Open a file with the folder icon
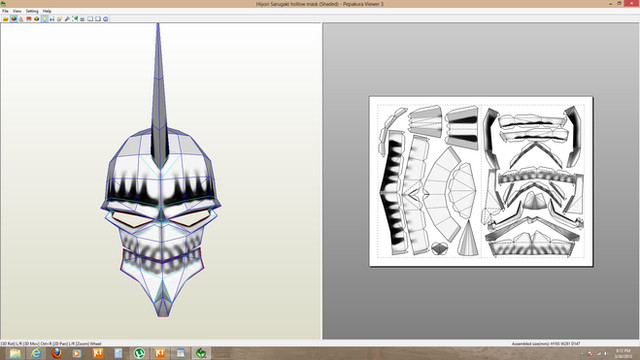The width and height of the screenshot is (640, 360). point(6,19)
